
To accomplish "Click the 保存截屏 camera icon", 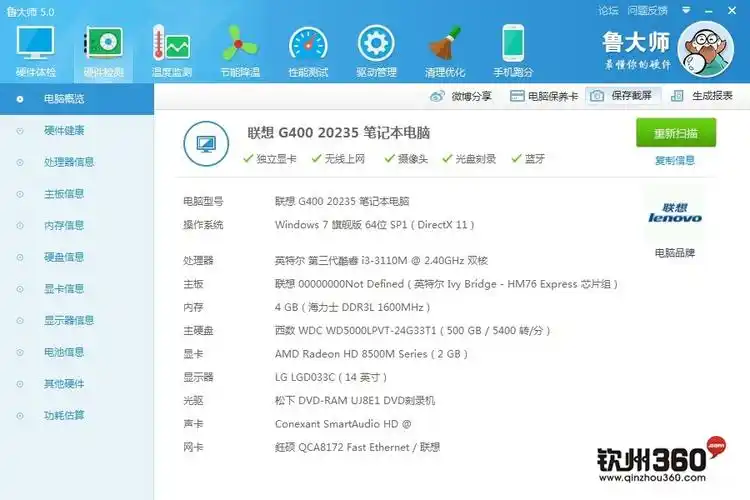I will point(596,96).
